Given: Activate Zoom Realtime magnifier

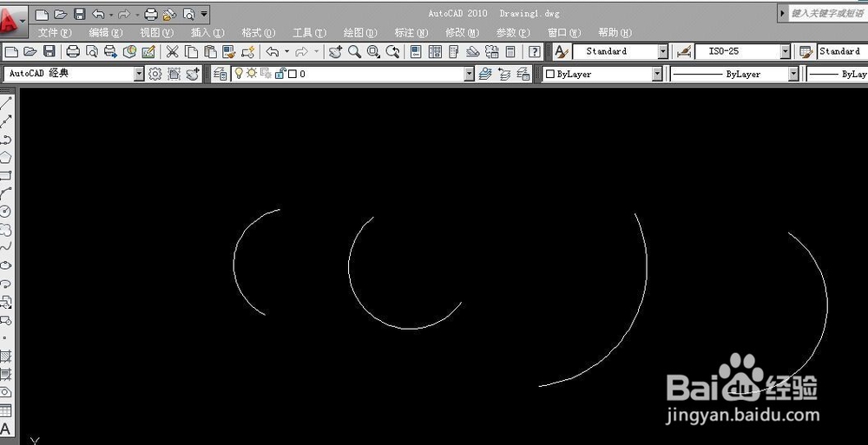Looking at the screenshot, I should (355, 52).
